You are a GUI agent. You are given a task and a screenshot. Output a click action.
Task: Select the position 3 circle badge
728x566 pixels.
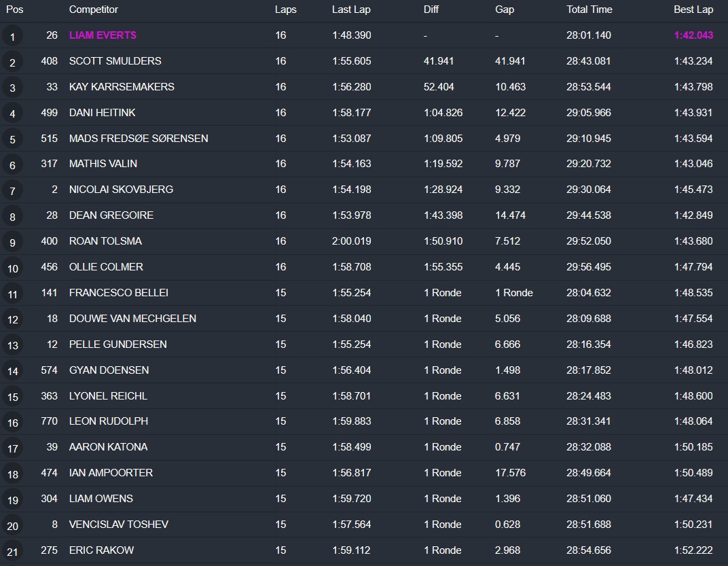point(12,88)
